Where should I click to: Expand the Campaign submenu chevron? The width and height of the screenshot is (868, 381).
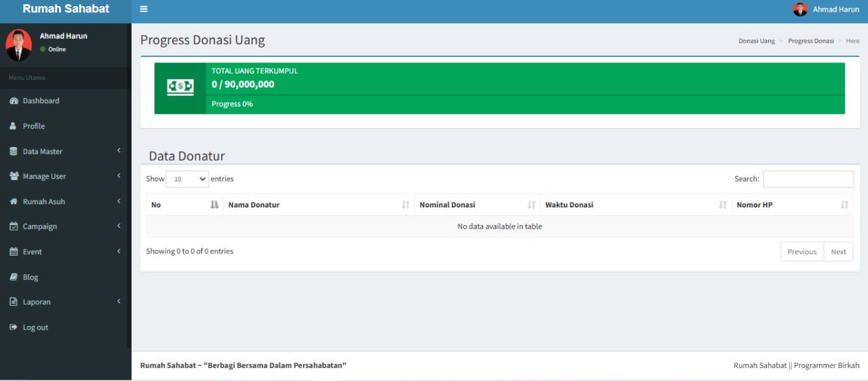pyautogui.click(x=119, y=226)
